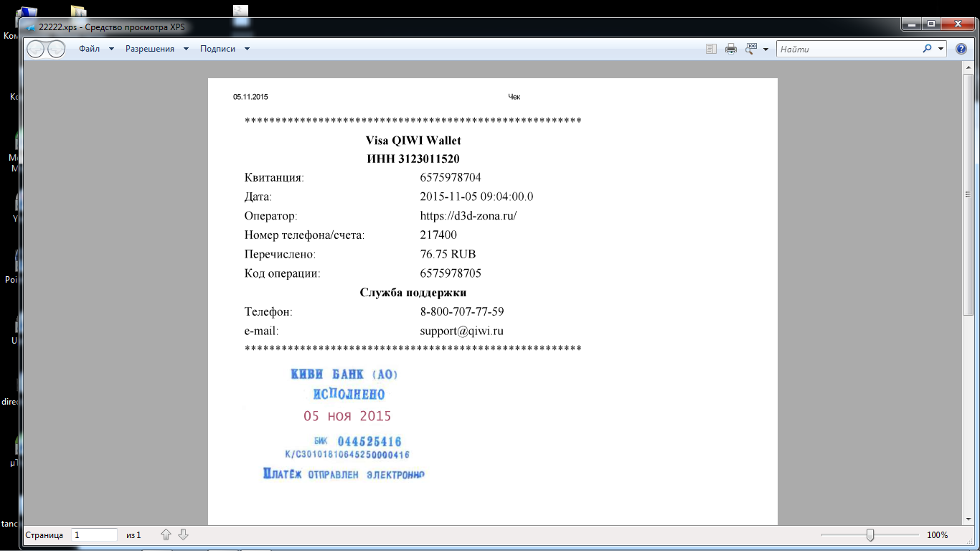Go to previous page with up arrow
980x551 pixels.
(x=166, y=534)
